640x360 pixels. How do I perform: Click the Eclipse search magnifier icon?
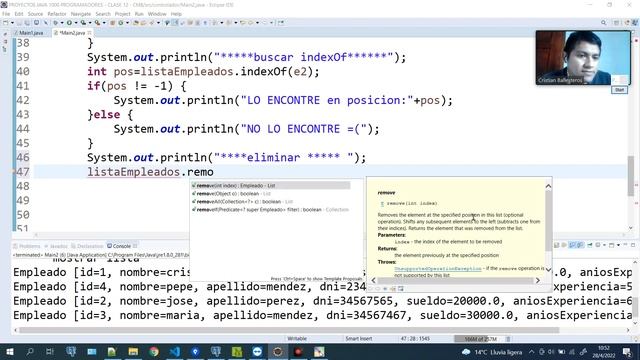[603, 23]
